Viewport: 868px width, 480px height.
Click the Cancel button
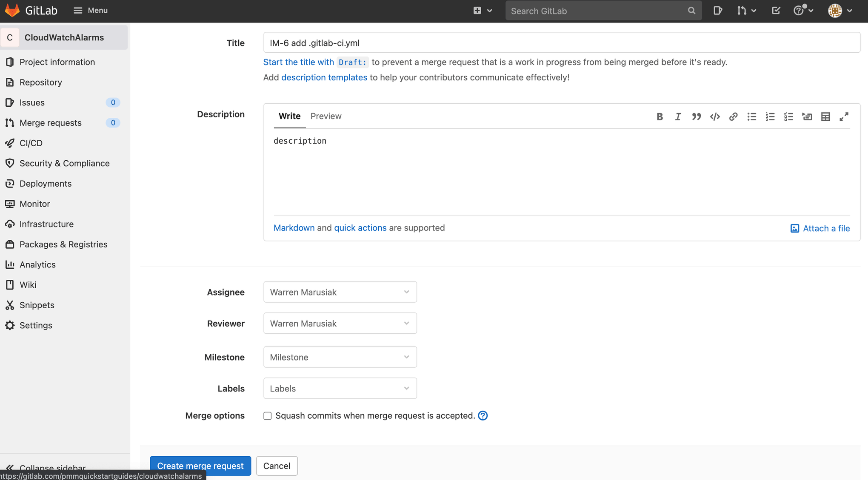[x=277, y=466]
